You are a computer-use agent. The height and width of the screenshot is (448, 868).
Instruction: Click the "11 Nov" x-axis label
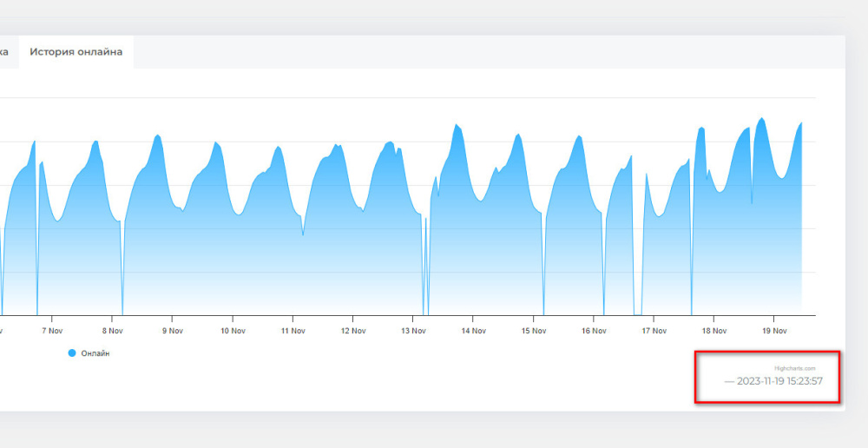[293, 331]
